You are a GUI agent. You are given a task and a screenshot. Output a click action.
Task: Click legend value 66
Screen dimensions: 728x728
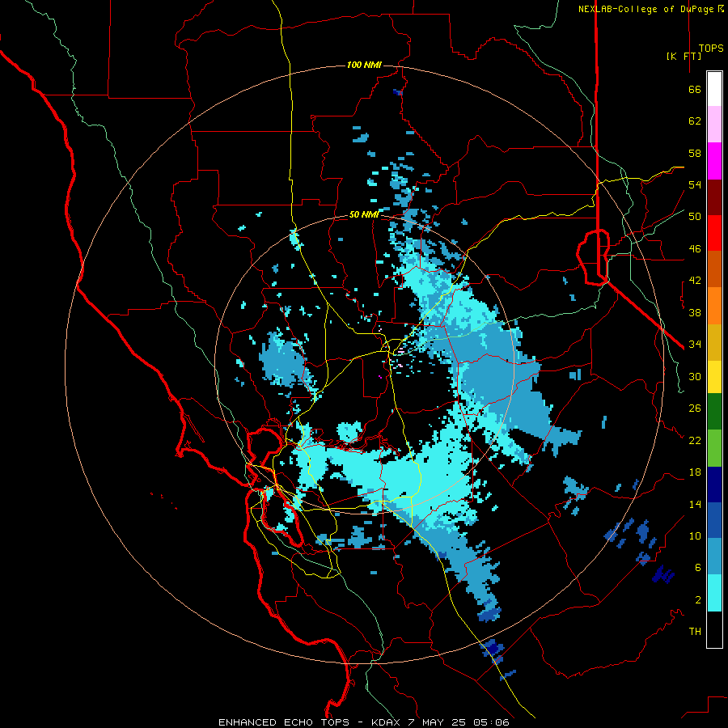click(695, 90)
